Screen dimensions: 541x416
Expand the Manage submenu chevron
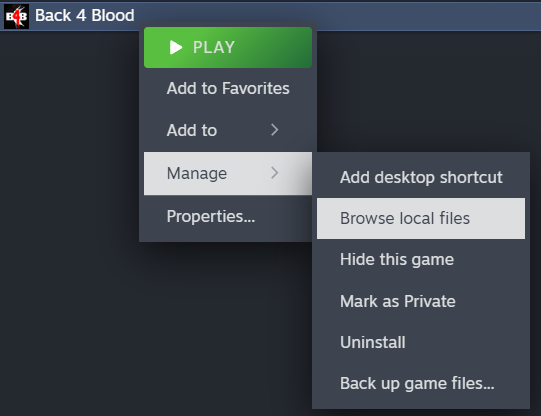tap(275, 173)
